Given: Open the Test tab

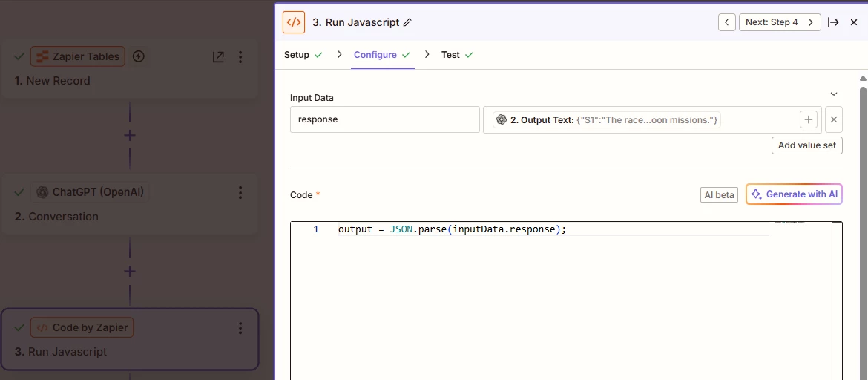Looking at the screenshot, I should (457, 55).
